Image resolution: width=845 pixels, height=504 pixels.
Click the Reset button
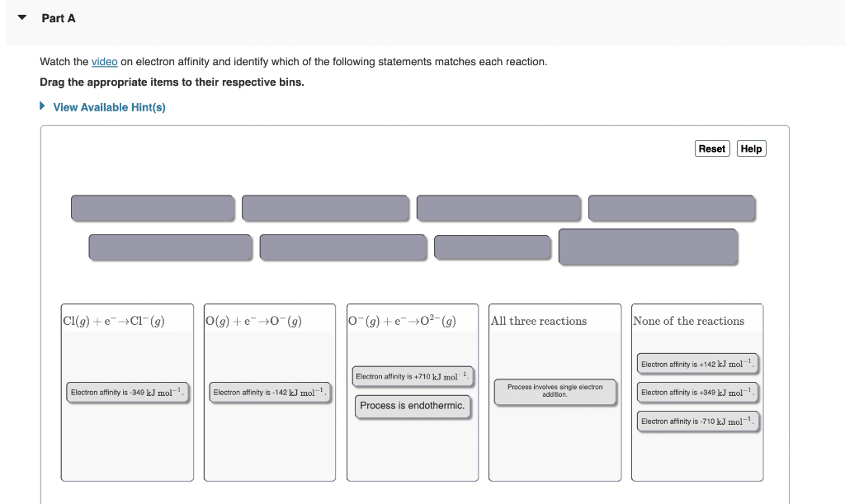coord(712,148)
